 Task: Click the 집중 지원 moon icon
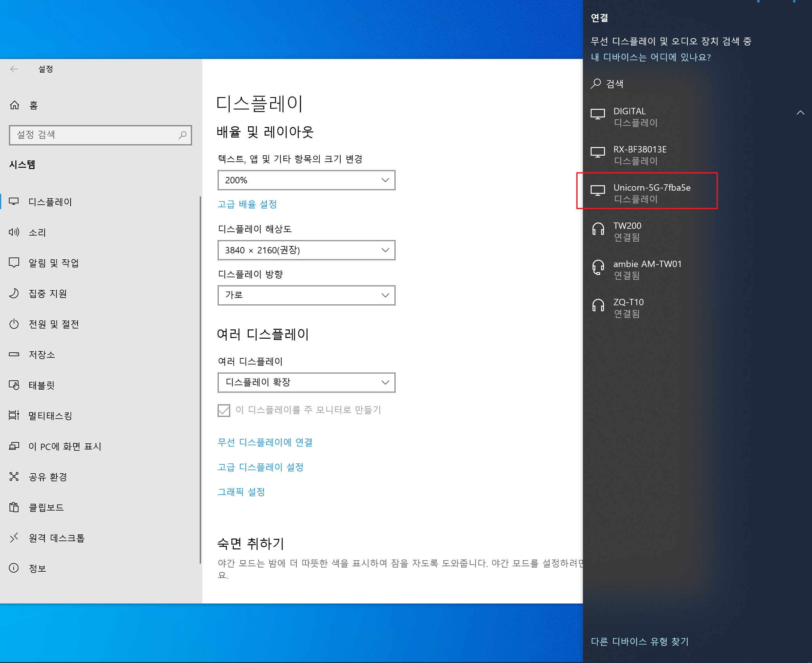point(14,293)
